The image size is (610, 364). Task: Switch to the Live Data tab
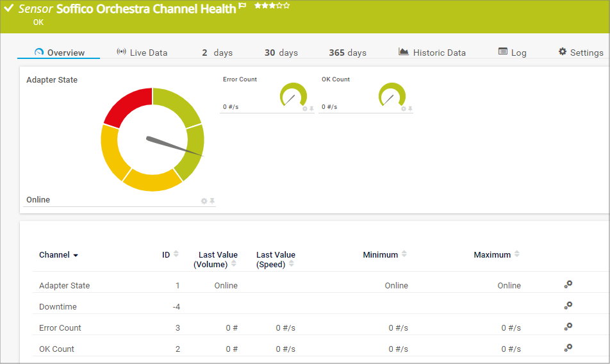142,53
